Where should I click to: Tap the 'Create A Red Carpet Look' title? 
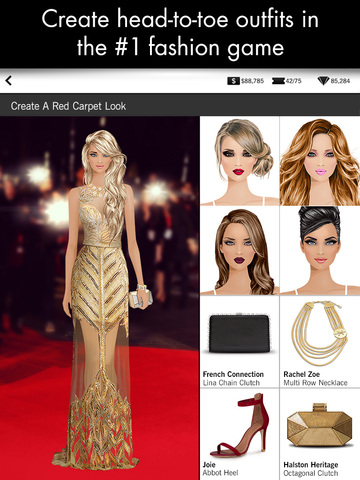tap(68, 106)
